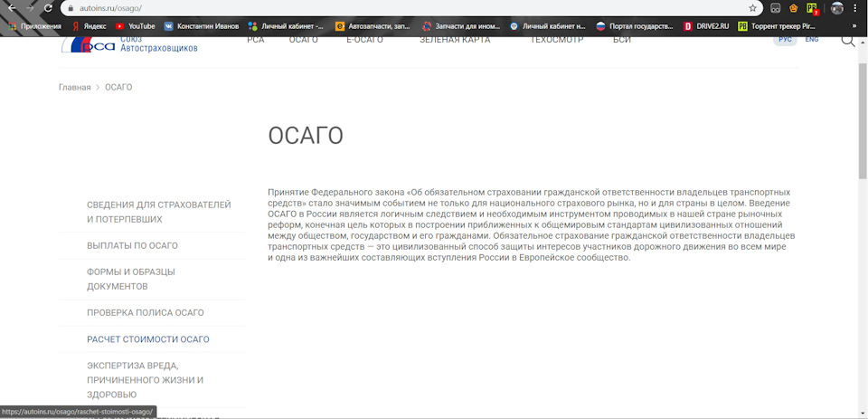
Task: Open the Автозапчасти bookmark
Action: pos(374,26)
